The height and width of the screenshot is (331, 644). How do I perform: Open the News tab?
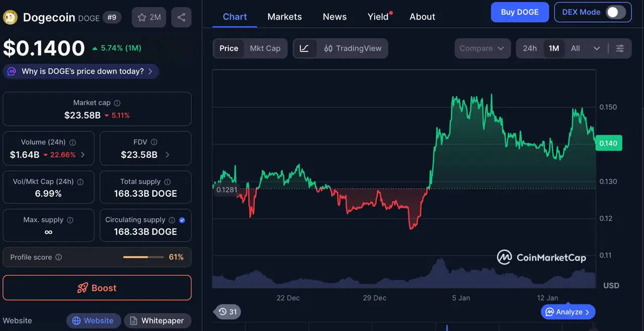[335, 17]
